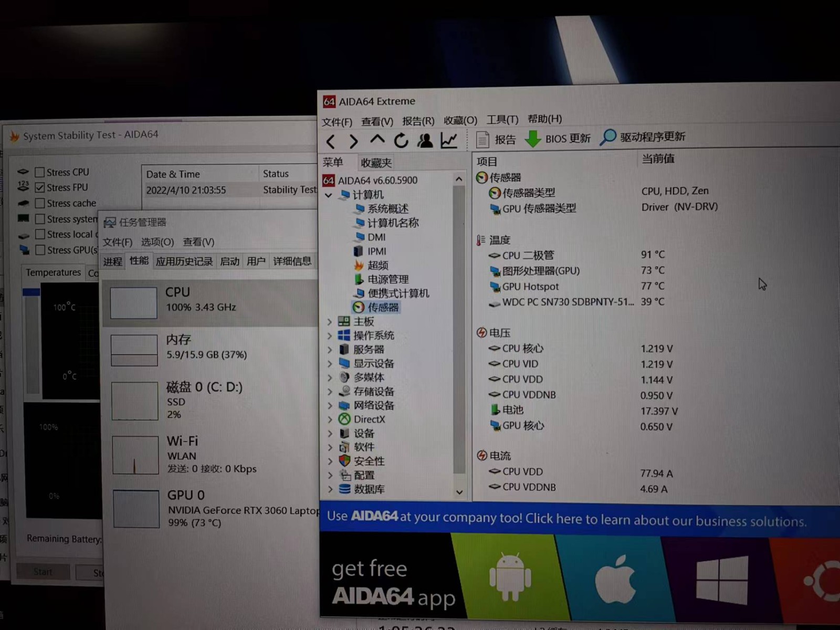The image size is (840, 630).
Task: Select 计算机名称 tree item
Action: [x=393, y=223]
